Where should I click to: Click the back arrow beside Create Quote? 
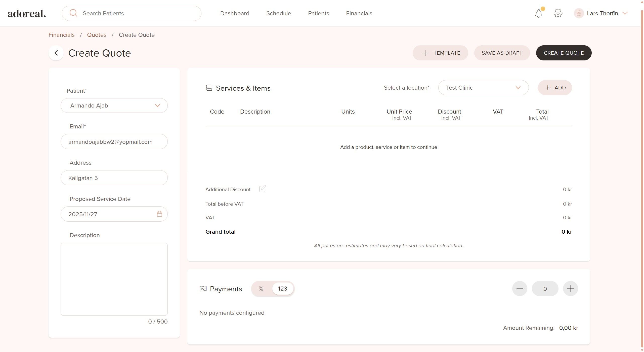click(x=56, y=53)
